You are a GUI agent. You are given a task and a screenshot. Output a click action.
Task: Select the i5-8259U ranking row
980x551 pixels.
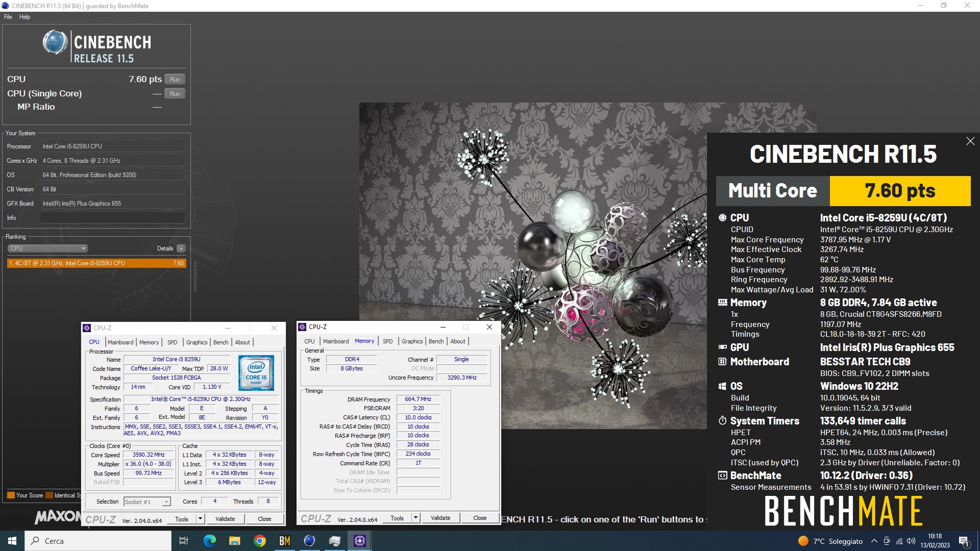coord(96,263)
